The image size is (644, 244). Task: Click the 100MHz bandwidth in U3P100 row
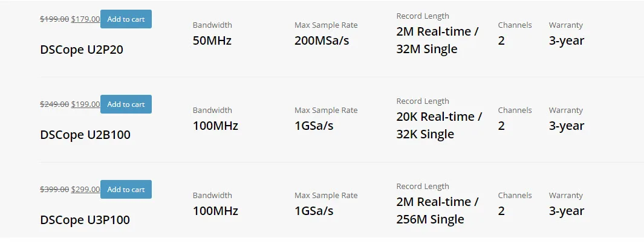coord(215,211)
